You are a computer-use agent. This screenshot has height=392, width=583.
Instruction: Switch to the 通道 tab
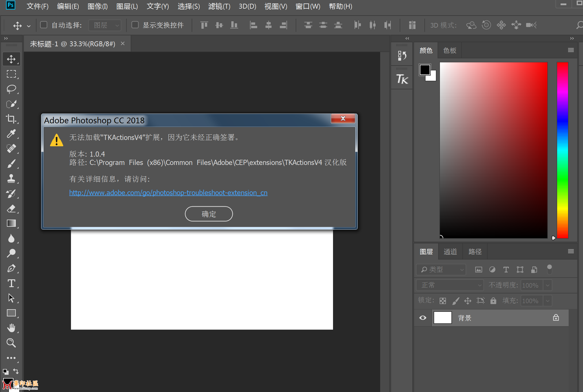click(x=450, y=252)
